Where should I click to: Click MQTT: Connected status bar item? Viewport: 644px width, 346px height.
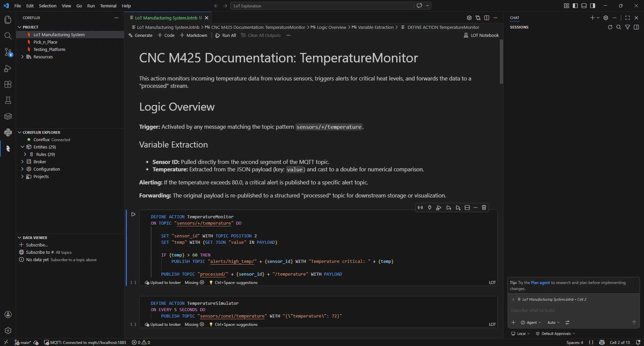pos(86,342)
